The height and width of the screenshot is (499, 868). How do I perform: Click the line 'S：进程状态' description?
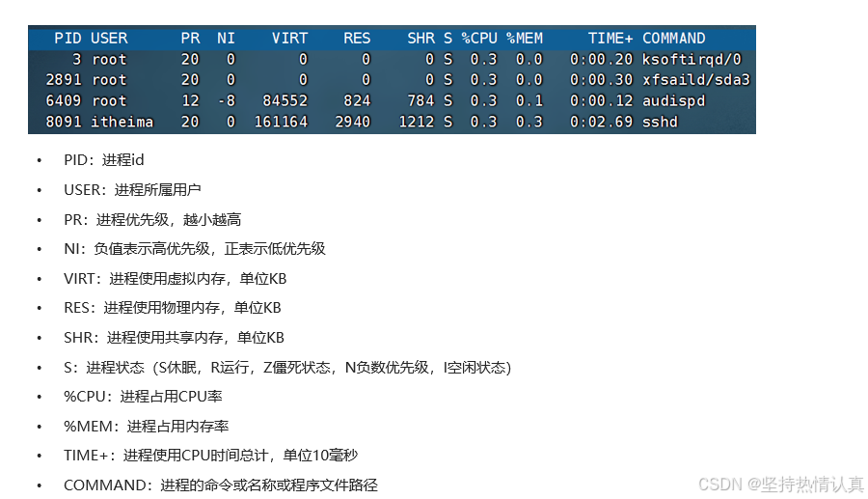click(287, 367)
